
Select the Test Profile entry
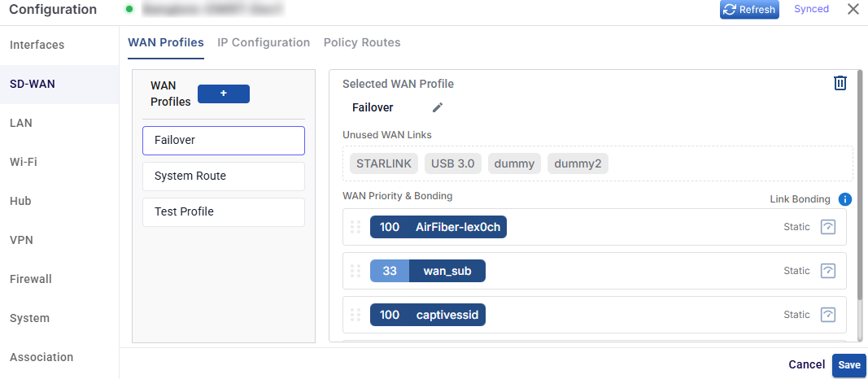[x=224, y=212]
